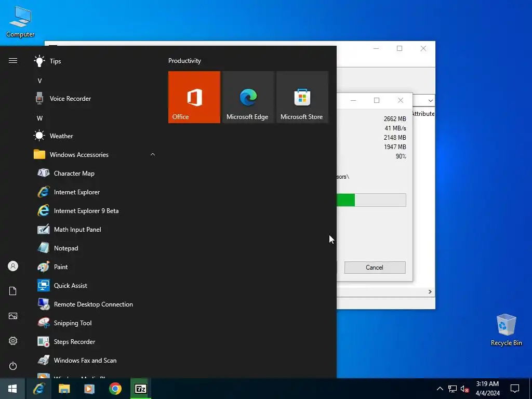Open the network tray icon

tap(453, 389)
